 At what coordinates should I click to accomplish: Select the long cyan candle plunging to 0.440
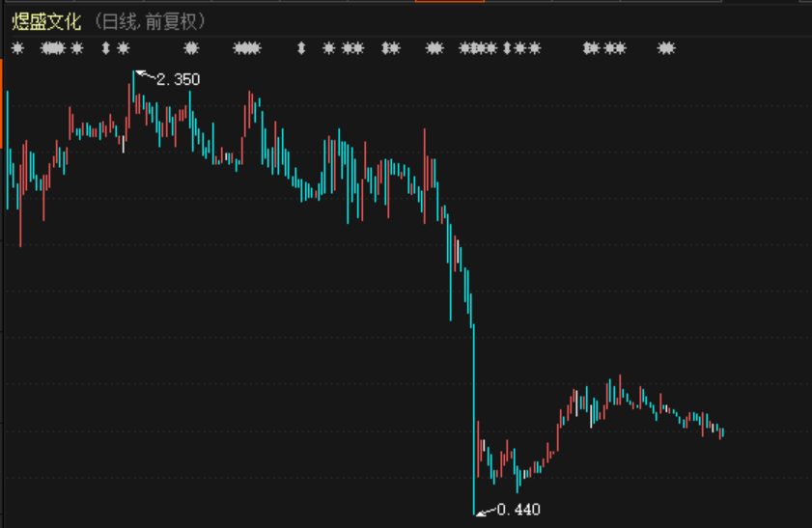click(475, 420)
